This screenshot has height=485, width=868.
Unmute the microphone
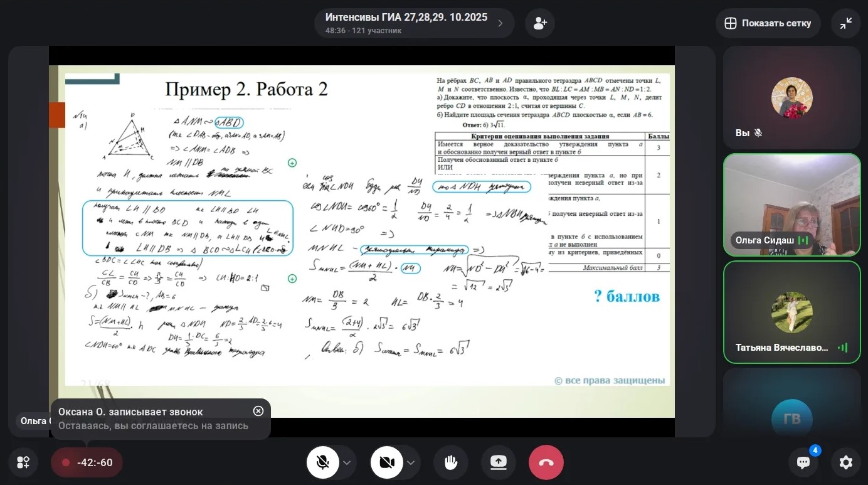(x=323, y=462)
